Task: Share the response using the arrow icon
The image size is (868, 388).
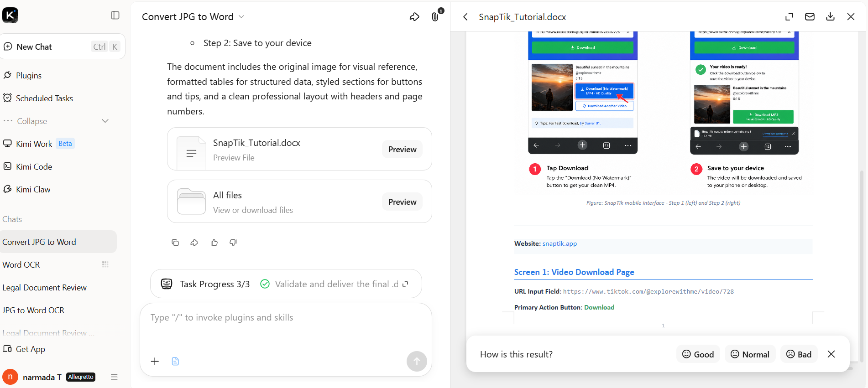Action: point(194,243)
